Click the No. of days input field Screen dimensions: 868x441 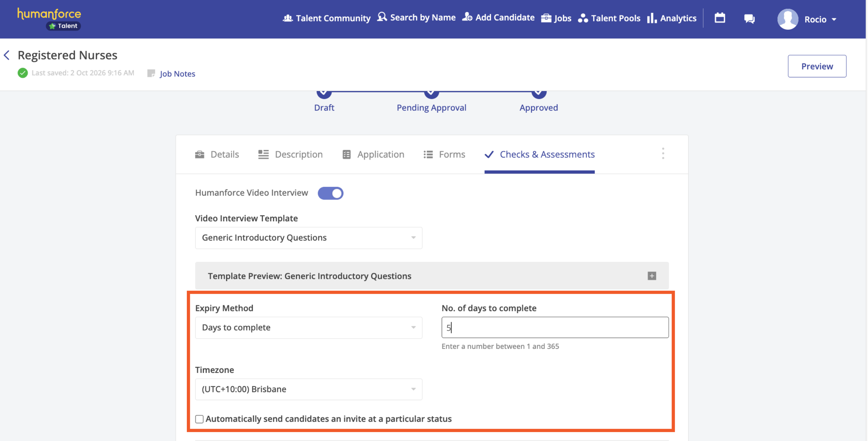555,327
